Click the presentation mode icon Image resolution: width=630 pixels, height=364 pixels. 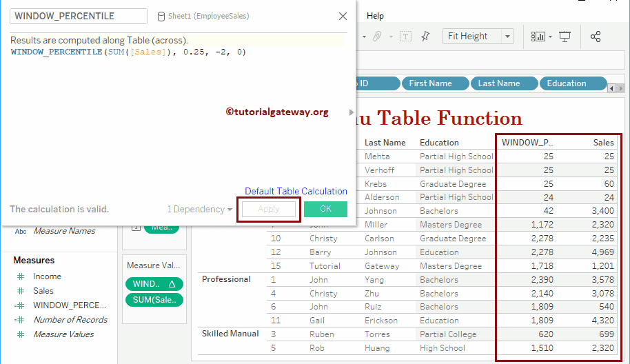[565, 37]
